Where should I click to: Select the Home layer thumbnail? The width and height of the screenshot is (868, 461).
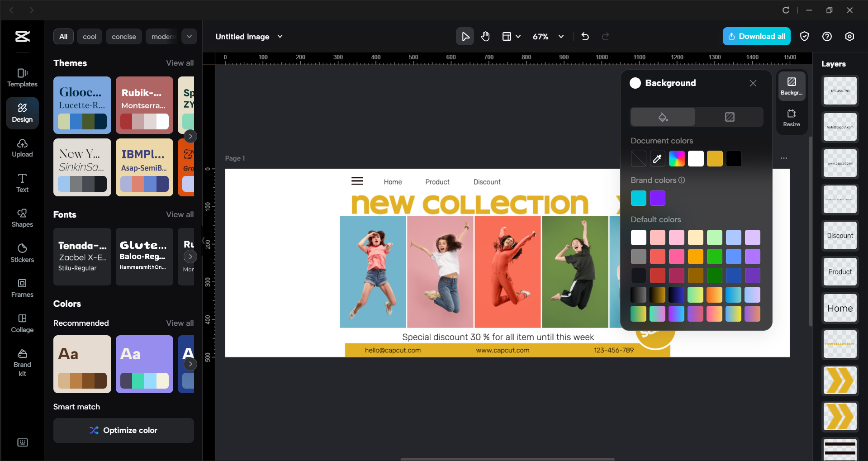coord(840,308)
